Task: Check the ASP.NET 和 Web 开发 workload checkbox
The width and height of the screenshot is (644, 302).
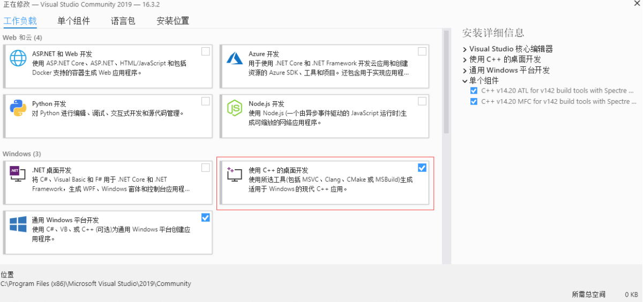Action: (x=206, y=51)
